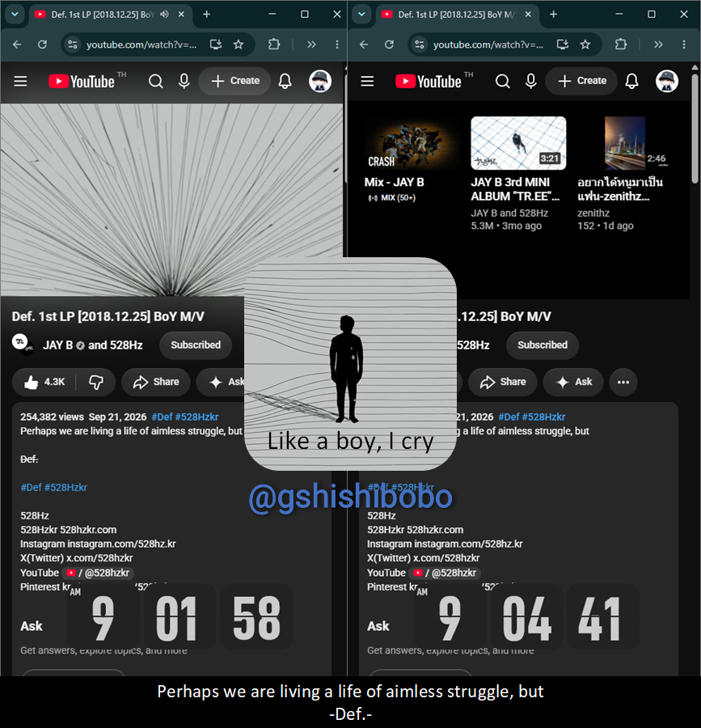This screenshot has height=728, width=701.
Task: Start voice search in left YouTube window
Action: pyautogui.click(x=184, y=81)
